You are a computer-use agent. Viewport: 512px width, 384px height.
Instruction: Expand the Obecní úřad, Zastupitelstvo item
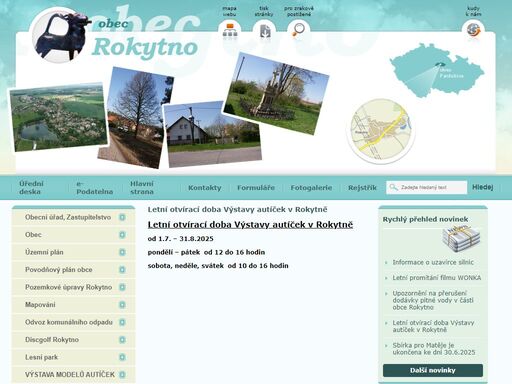pos(122,217)
